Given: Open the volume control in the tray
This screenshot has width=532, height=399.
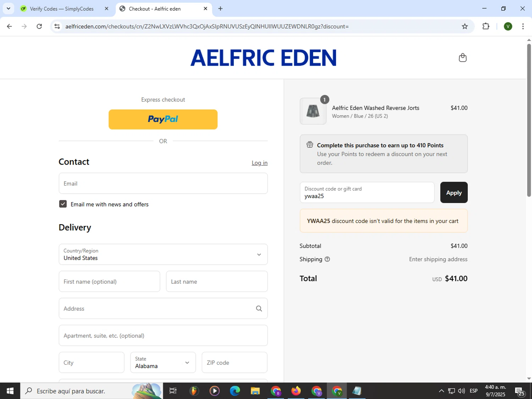Looking at the screenshot, I should [461, 391].
